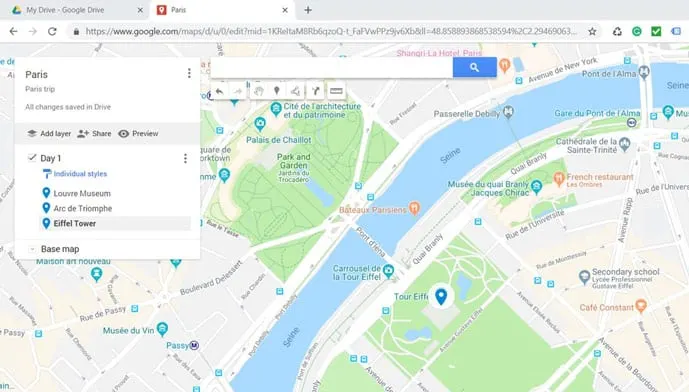The image size is (689, 392).
Task: Open the map Preview
Action: [x=138, y=134]
